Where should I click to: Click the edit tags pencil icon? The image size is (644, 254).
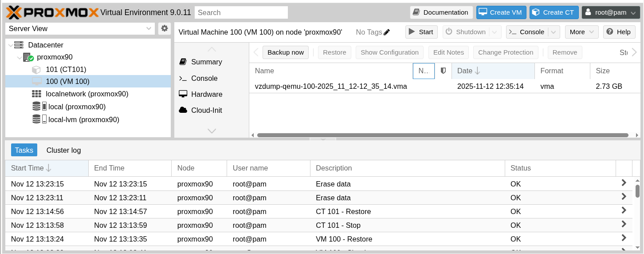coord(387,32)
